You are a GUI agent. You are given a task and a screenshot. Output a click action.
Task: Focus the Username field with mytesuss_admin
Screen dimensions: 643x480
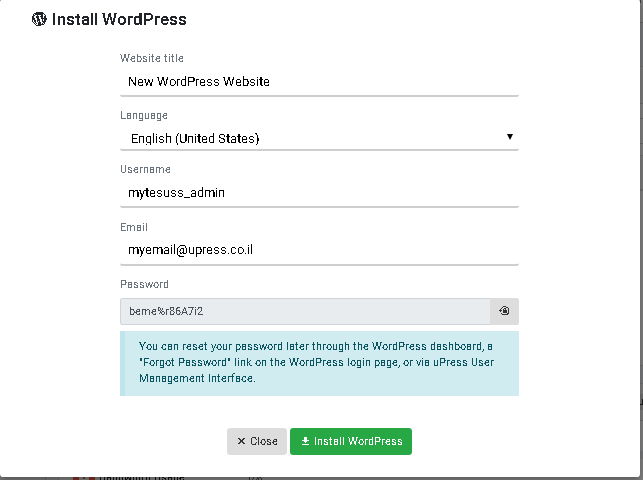pyautogui.click(x=319, y=192)
